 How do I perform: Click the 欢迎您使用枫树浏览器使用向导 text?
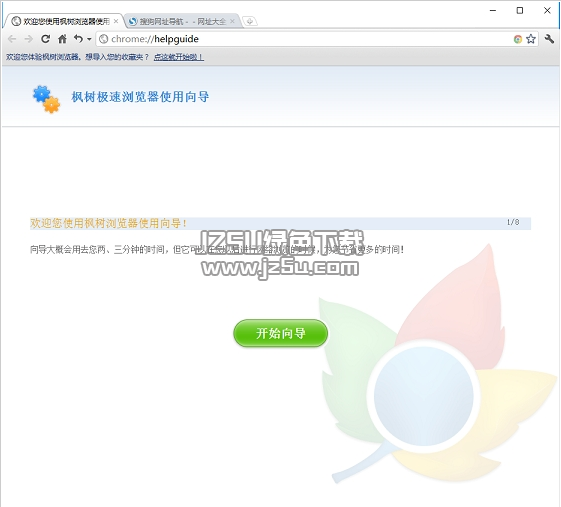(x=108, y=223)
